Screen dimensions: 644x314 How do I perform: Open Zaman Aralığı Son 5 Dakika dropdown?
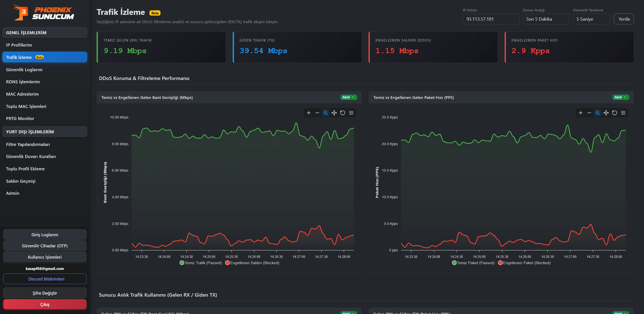pos(546,19)
